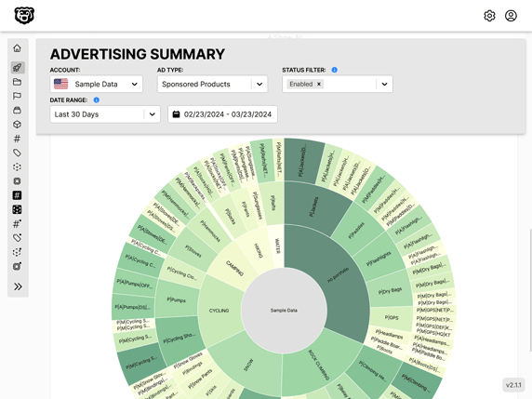The width and height of the screenshot is (532, 399).
Task: Click the black filled dotted-square icon
Action: tap(18, 209)
